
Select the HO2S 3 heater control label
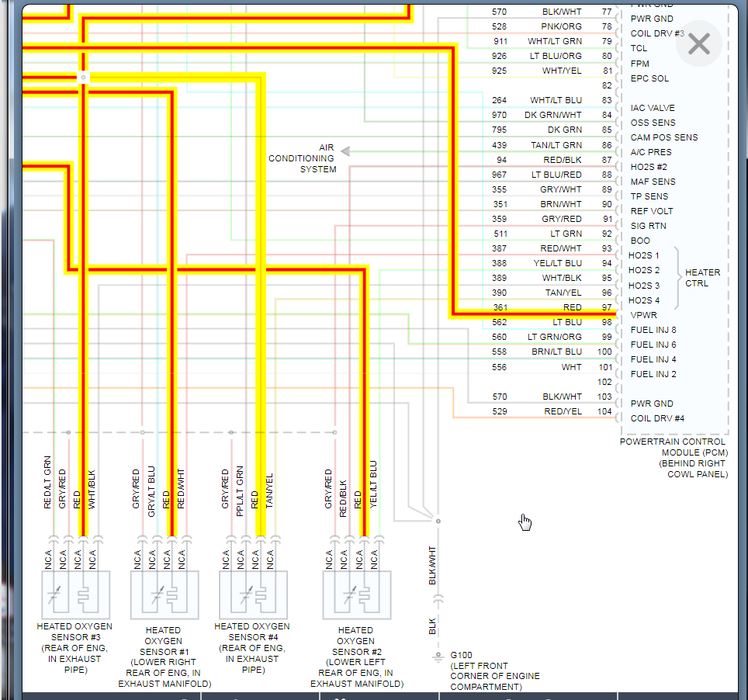(x=643, y=286)
